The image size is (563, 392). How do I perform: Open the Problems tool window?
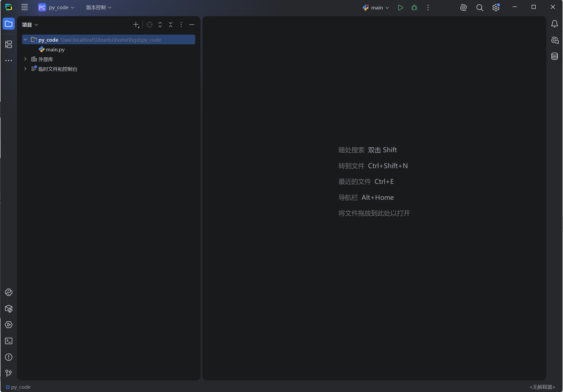(9, 357)
